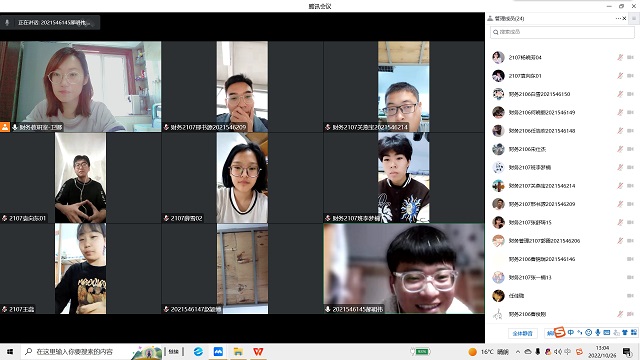640x360 pixels.
Task: Unmute mic of participant 2021546149
Action: point(620,113)
